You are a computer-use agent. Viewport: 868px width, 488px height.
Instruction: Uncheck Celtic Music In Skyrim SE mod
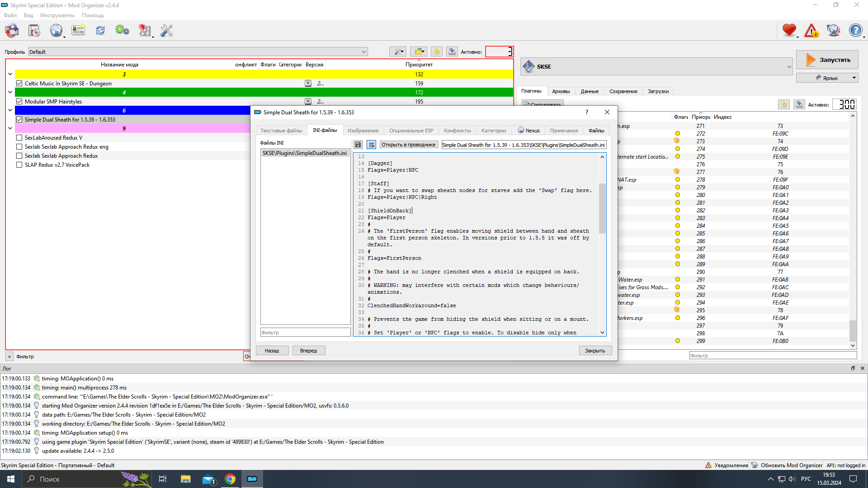(19, 84)
